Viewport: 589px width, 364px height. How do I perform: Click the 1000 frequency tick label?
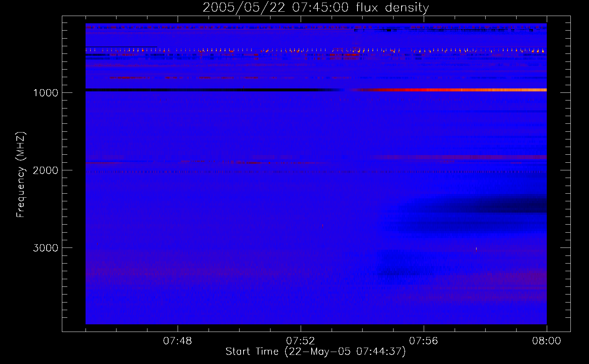tap(46, 93)
